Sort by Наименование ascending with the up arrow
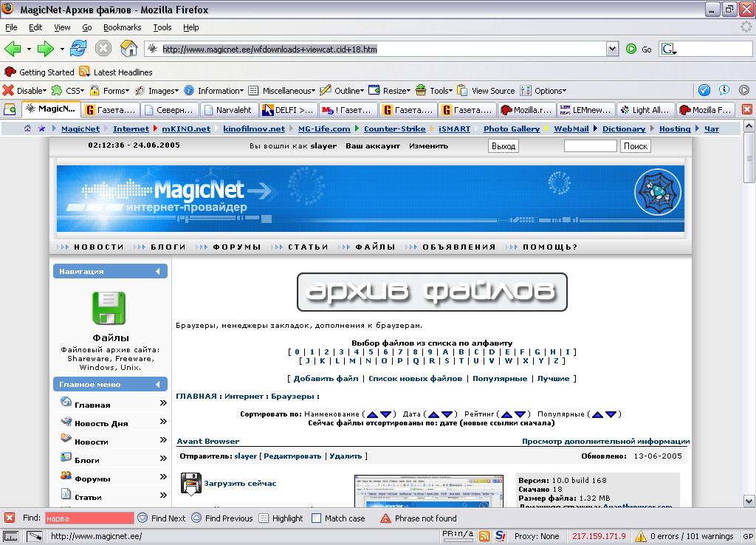Image resolution: width=756 pixels, height=545 pixels. pyautogui.click(x=372, y=414)
